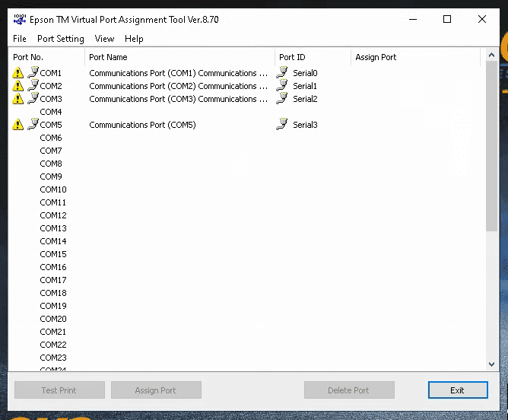Click the Communications Port (COM1) name text
The height and width of the screenshot is (420, 508).
179,73
